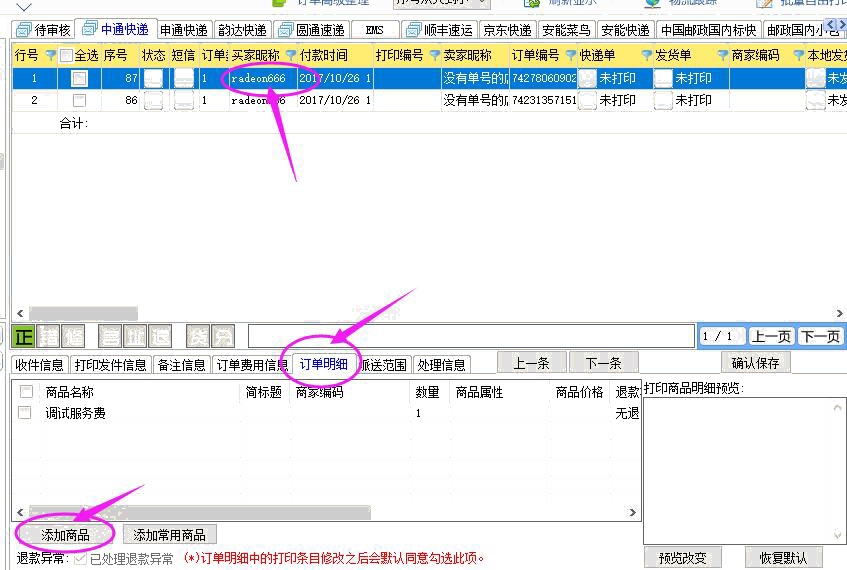Switch to the 顺丰速运 tab
This screenshot has height=570, width=847.
tap(440, 30)
